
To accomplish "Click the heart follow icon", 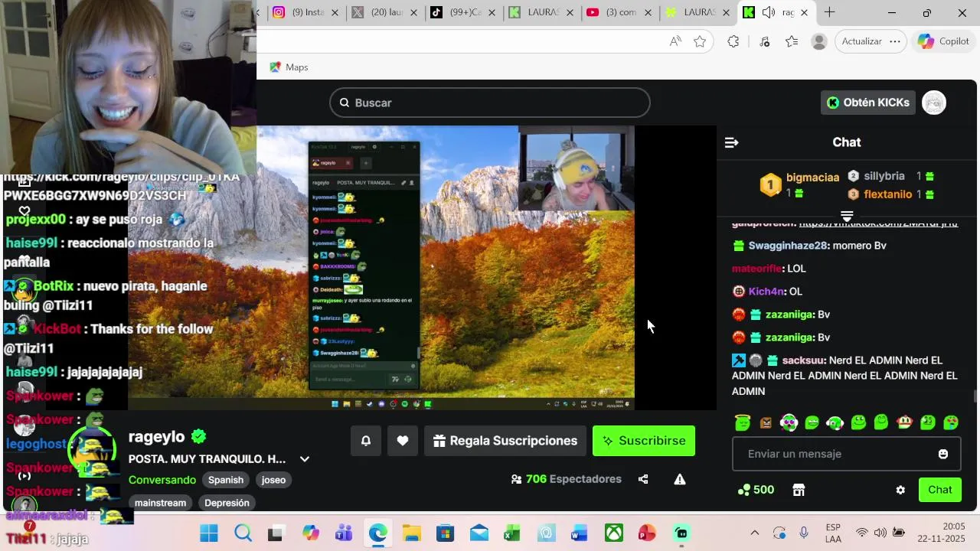I will pos(403,441).
